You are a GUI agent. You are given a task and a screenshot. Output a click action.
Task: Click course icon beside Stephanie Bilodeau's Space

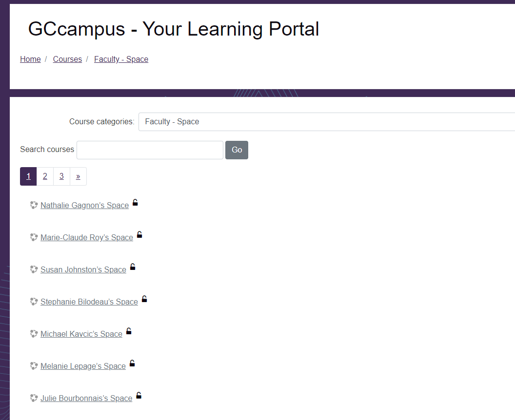pos(34,302)
